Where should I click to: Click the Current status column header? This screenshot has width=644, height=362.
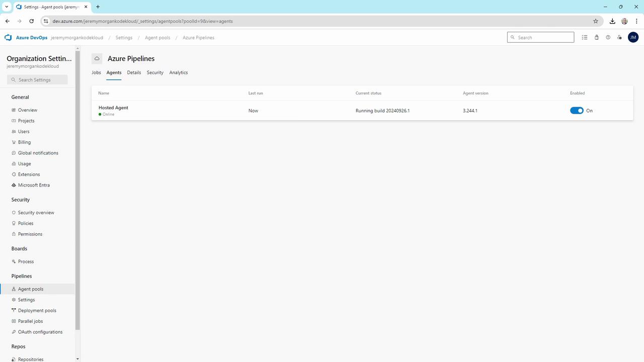368,93
